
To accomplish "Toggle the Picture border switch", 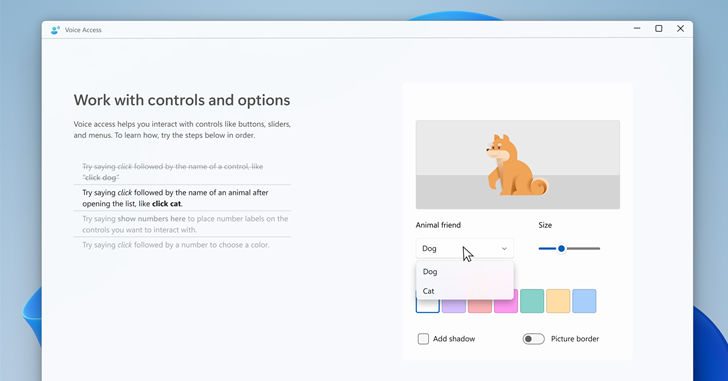I will point(533,339).
